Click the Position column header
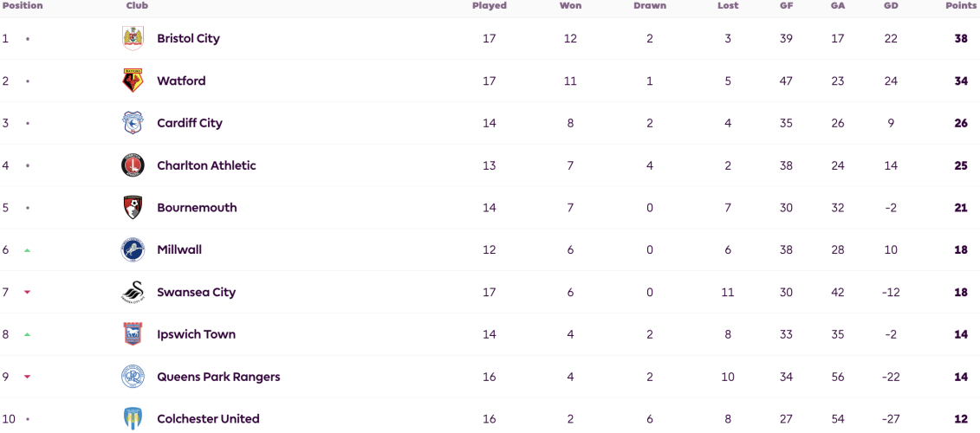This screenshot has width=980, height=433. 22,5
